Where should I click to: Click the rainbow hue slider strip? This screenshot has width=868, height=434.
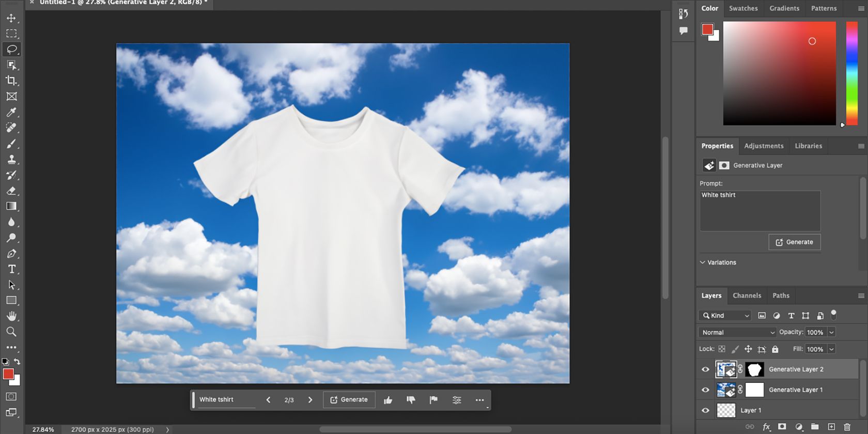pyautogui.click(x=851, y=72)
